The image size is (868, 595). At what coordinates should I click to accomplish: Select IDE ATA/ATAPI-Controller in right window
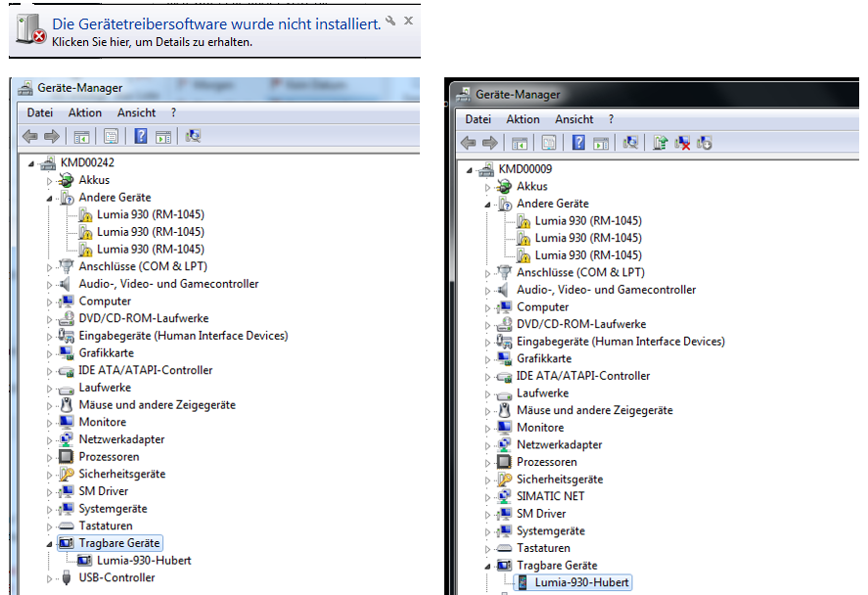pyautogui.click(x=583, y=376)
